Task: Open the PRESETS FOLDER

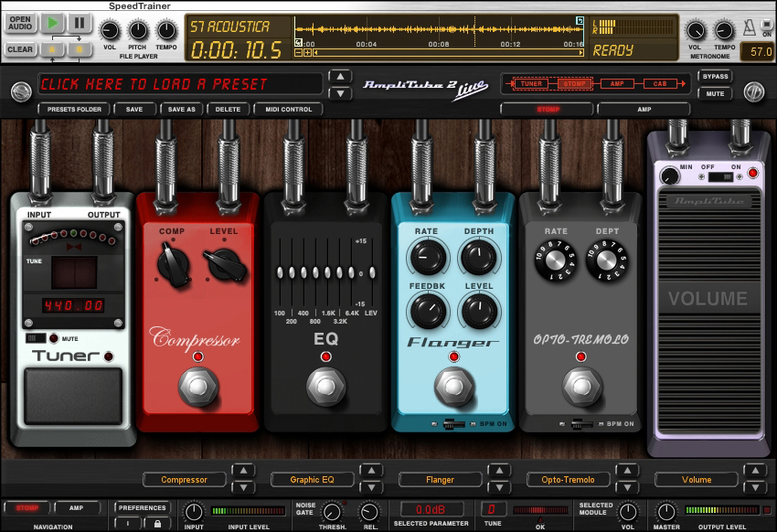Action: pos(74,109)
